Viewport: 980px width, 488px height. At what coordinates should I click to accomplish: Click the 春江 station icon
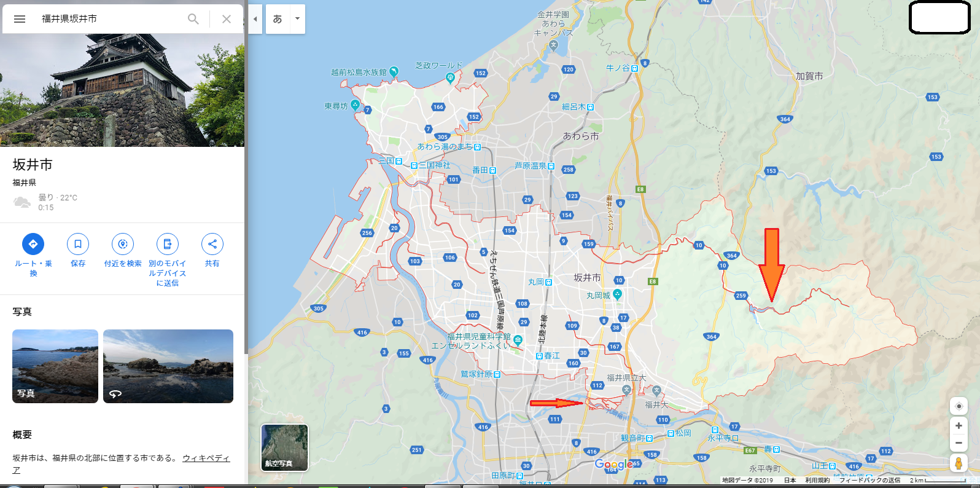[x=539, y=356]
